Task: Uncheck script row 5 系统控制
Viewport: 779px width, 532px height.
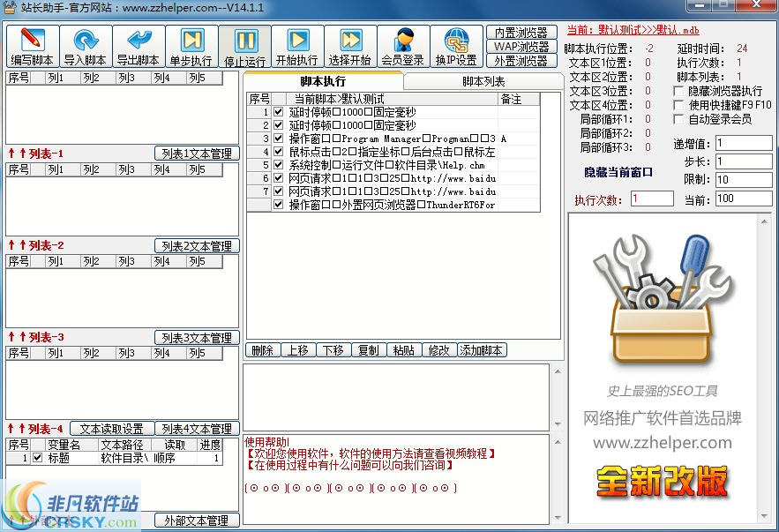Action: coord(278,165)
